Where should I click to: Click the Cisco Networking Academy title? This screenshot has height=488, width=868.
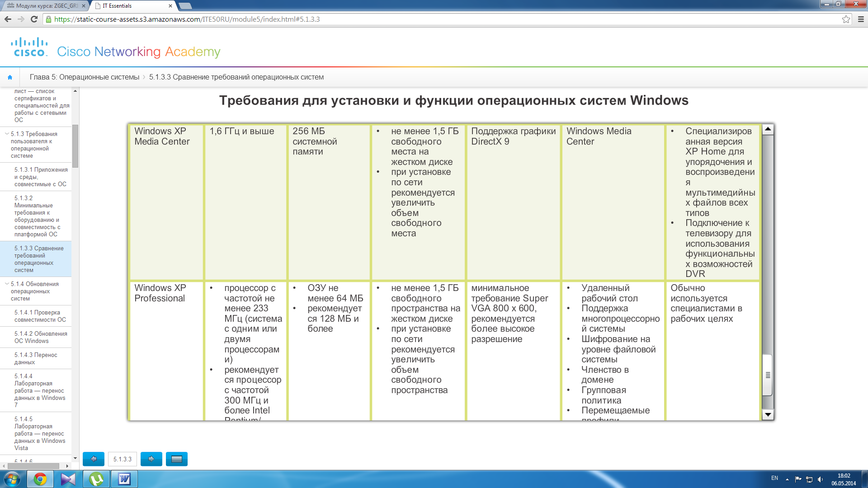coord(139,52)
